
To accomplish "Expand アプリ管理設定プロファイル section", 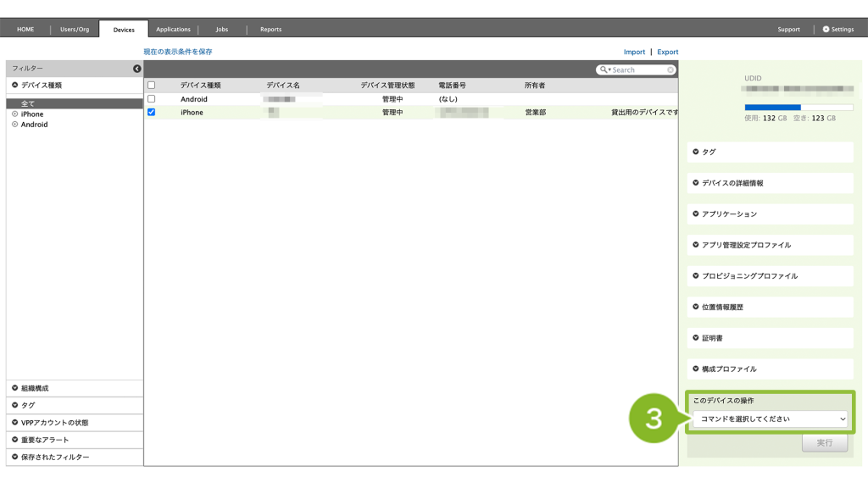I will click(770, 245).
